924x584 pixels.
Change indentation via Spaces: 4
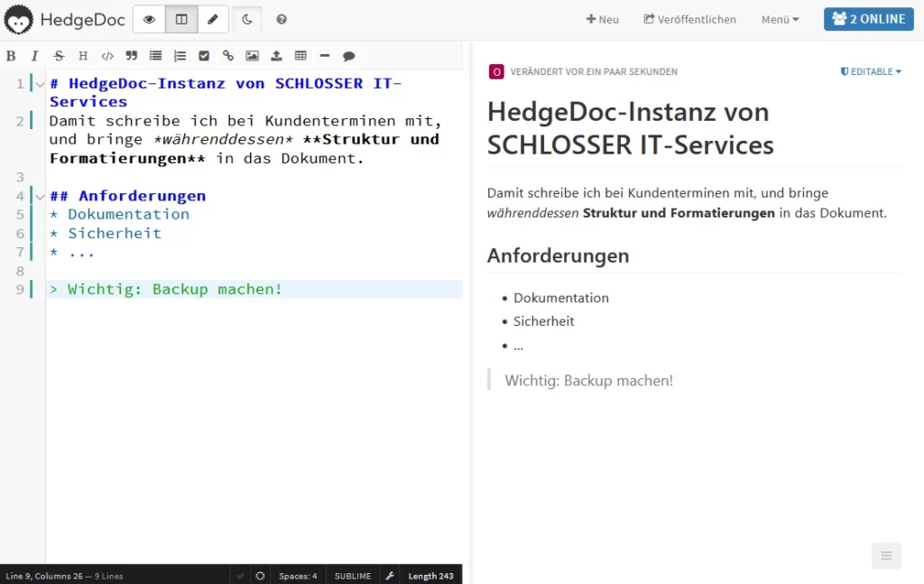tap(298, 576)
